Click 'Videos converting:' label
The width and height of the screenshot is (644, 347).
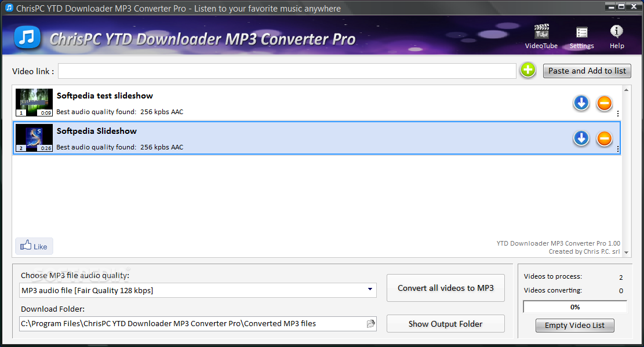point(553,290)
